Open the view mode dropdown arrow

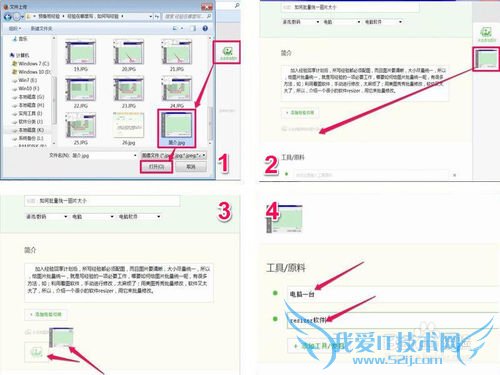click(x=182, y=28)
